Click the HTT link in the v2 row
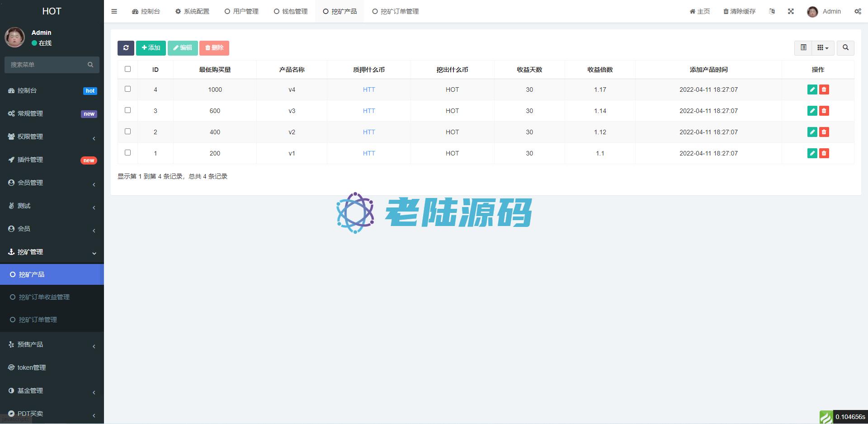868x424 pixels. [x=368, y=132]
